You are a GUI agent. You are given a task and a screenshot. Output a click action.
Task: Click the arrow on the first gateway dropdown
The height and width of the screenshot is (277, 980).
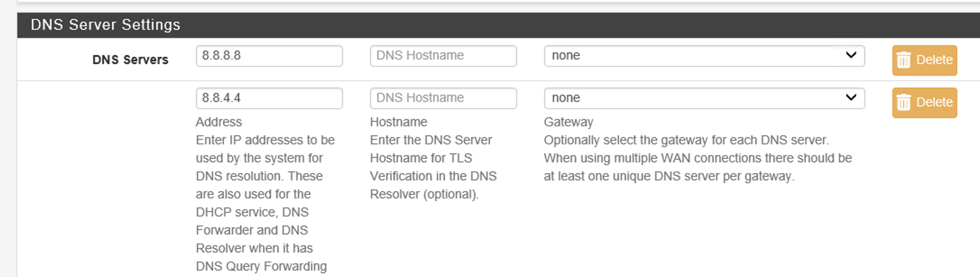point(851,55)
